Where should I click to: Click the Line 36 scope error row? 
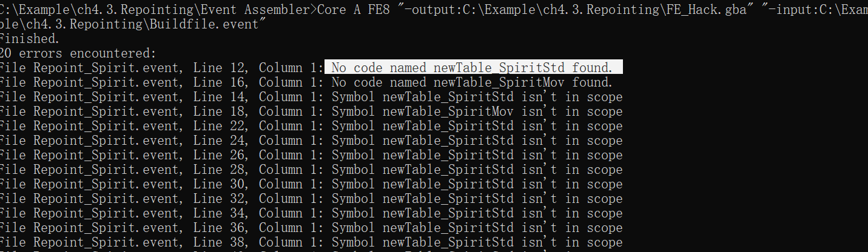click(311, 228)
